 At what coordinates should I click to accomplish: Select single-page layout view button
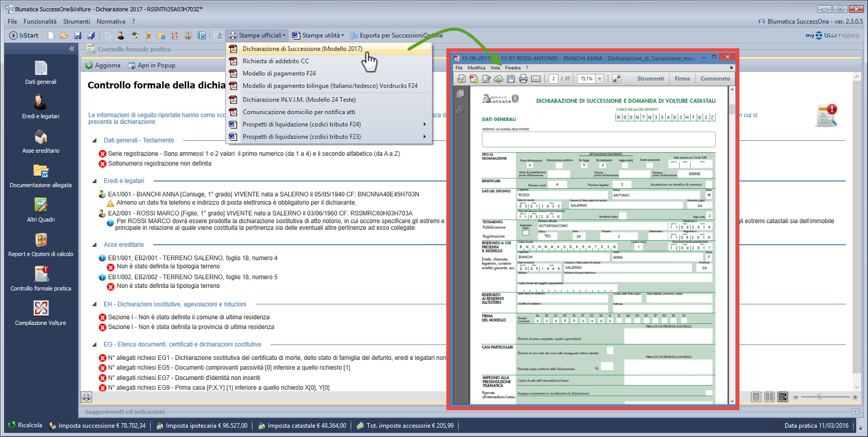coord(756,397)
